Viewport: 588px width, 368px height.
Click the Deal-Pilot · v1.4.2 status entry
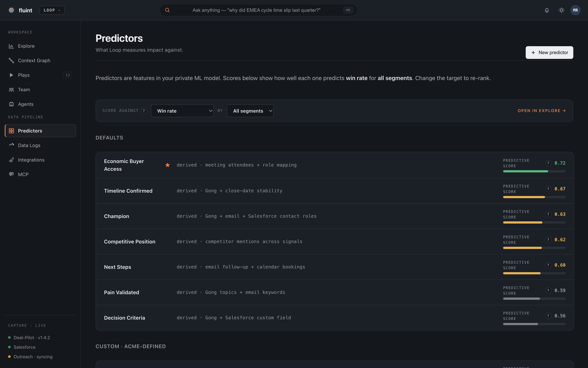(x=29, y=338)
